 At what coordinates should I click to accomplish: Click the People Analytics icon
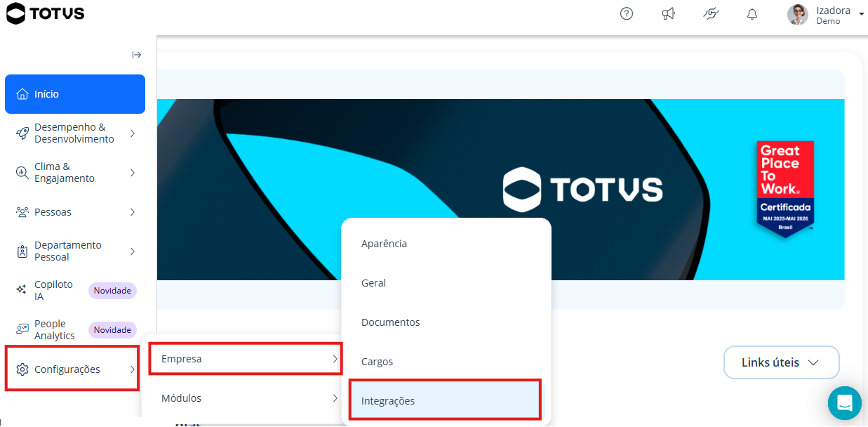[x=22, y=330]
